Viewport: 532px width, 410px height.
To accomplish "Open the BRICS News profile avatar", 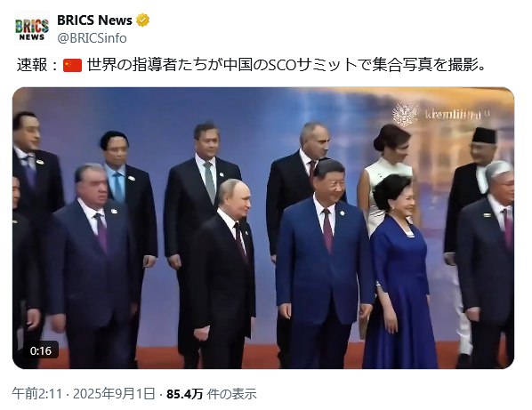I will coord(32,28).
